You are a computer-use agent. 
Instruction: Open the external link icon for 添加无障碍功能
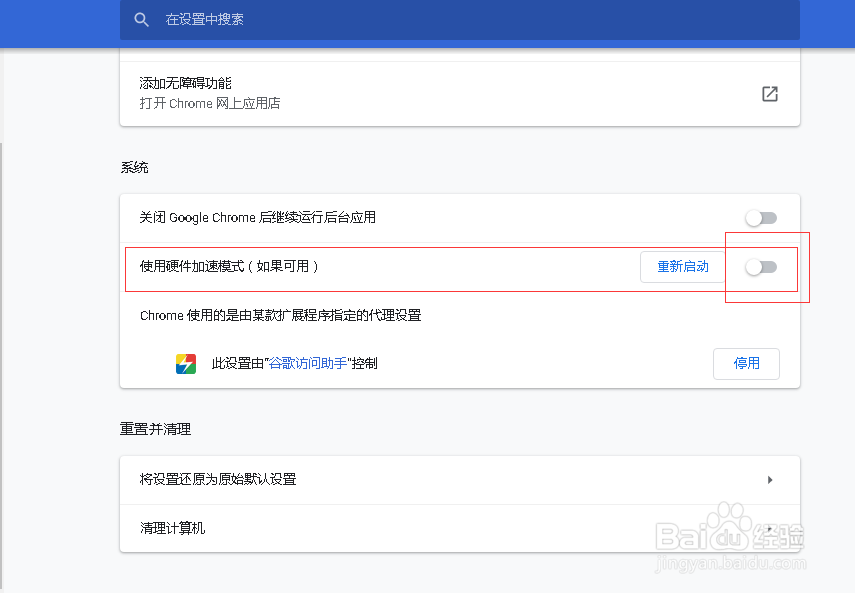pos(769,94)
